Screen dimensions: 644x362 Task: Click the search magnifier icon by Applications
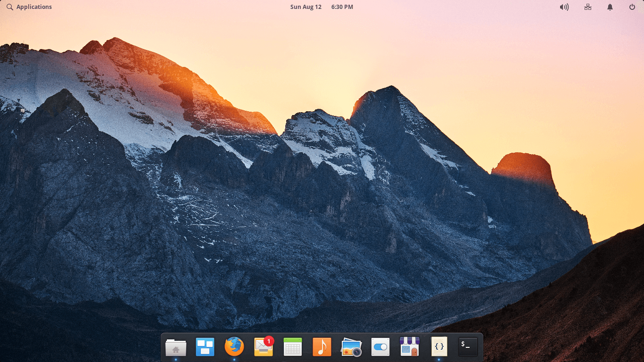point(10,7)
